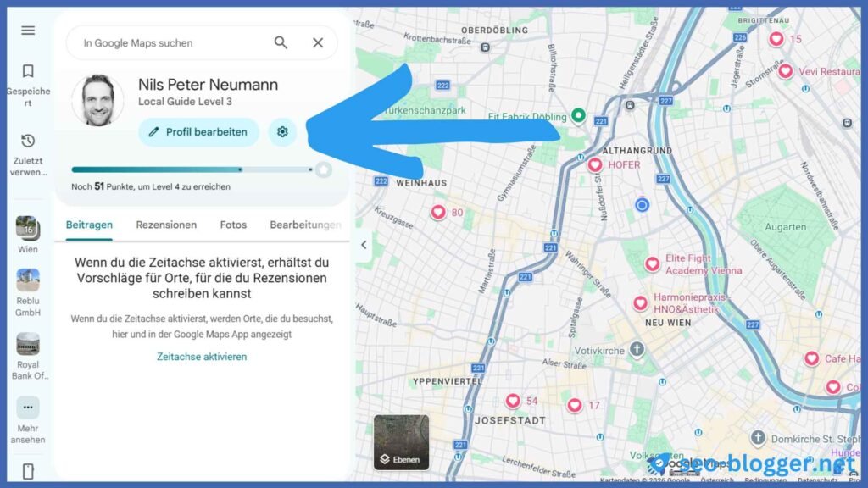Open the Royal Bank Of recent place

pos(28,344)
